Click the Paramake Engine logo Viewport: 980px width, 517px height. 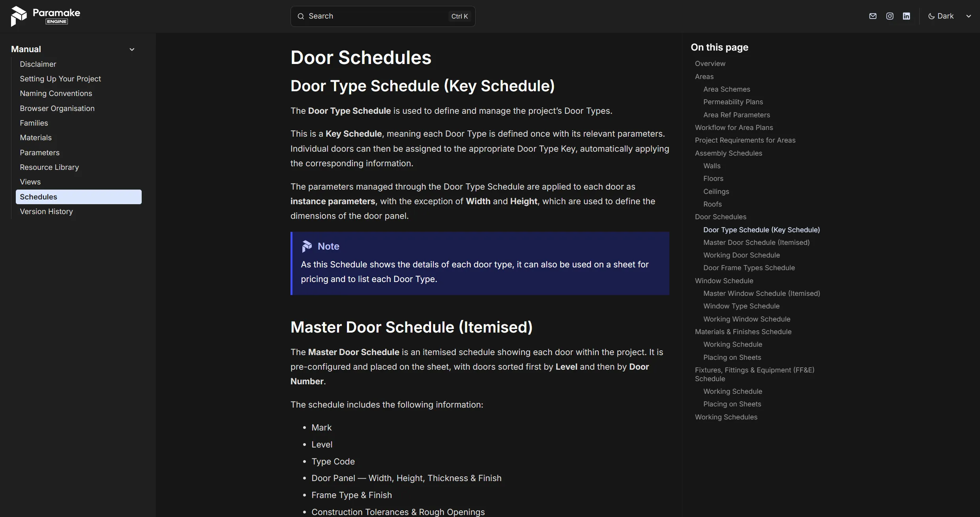pyautogui.click(x=45, y=16)
